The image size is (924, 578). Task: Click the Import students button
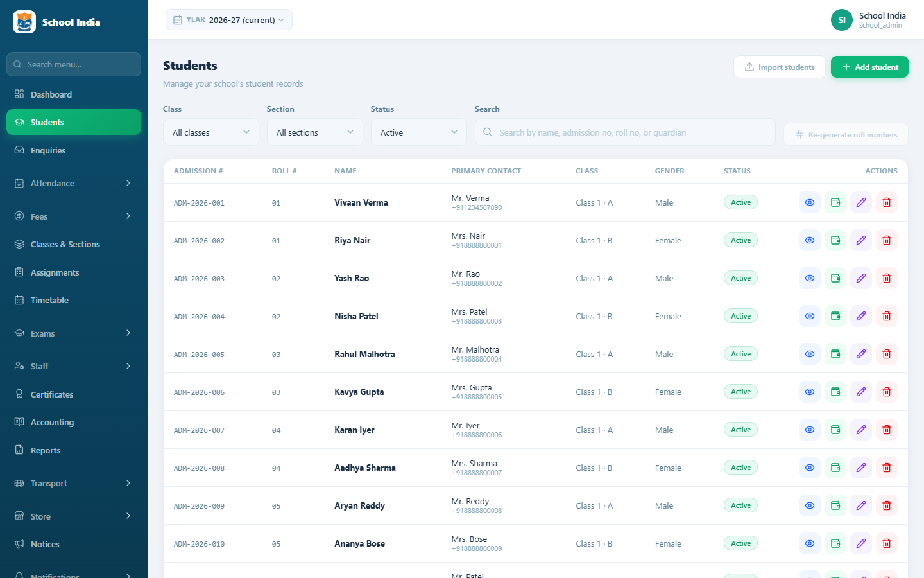(x=780, y=67)
